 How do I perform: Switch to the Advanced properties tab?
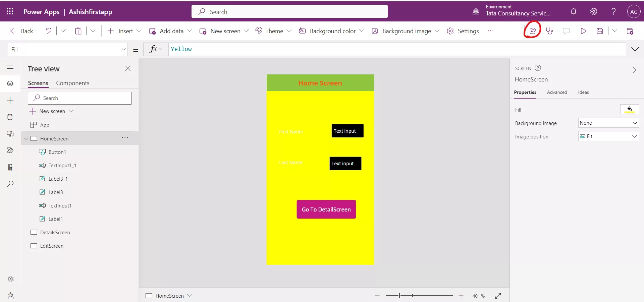point(557,93)
